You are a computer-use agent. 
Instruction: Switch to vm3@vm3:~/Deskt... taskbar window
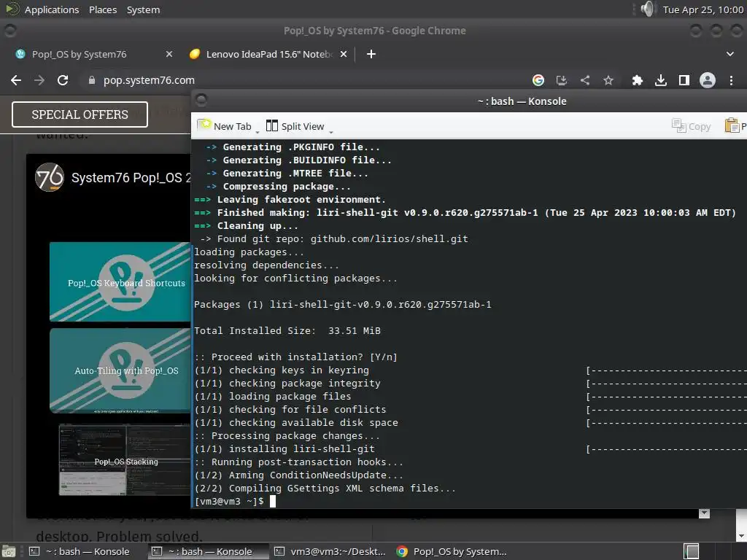coord(330,551)
